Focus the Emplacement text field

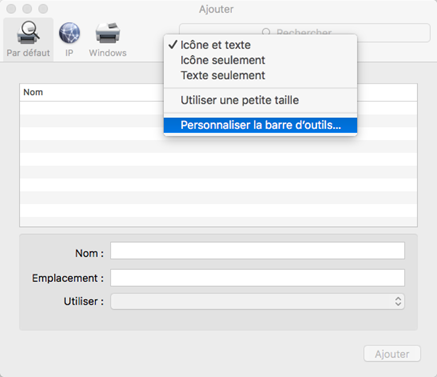point(257,278)
